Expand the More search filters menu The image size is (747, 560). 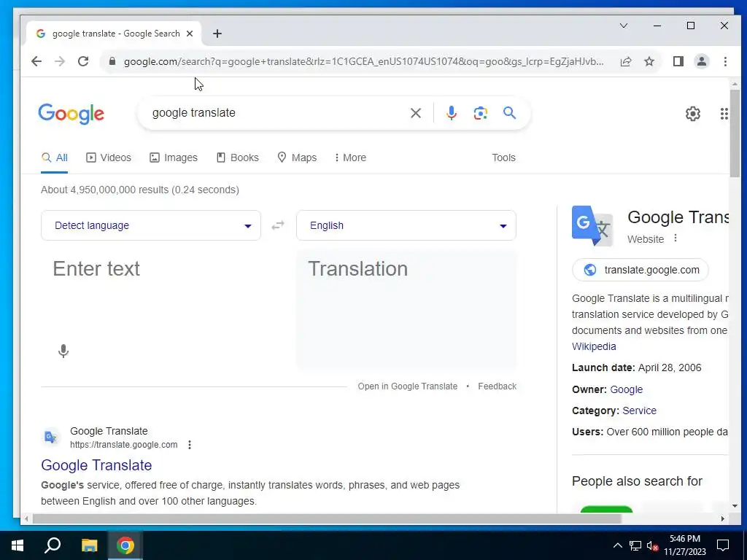click(350, 157)
